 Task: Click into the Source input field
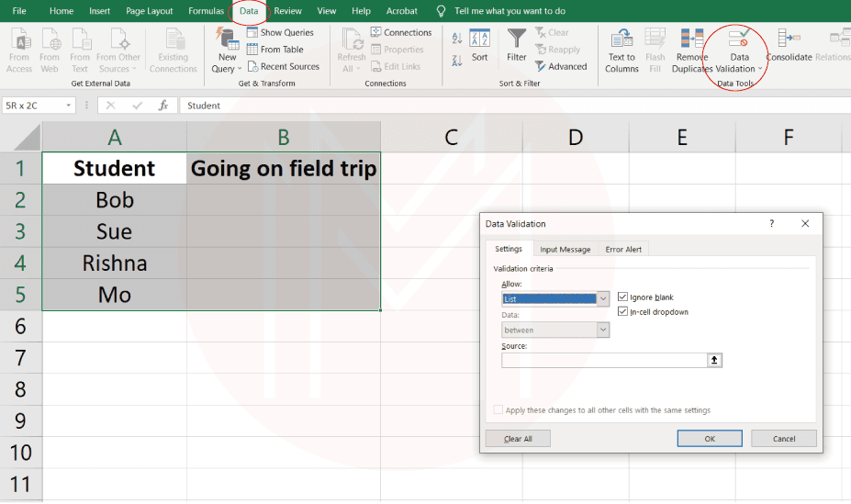pyautogui.click(x=603, y=361)
